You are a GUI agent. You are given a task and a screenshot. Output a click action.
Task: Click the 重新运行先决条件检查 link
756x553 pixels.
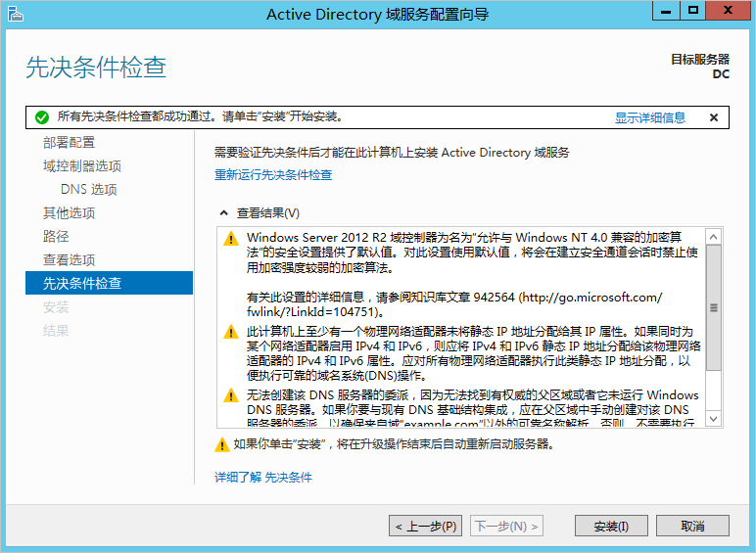[x=273, y=174]
